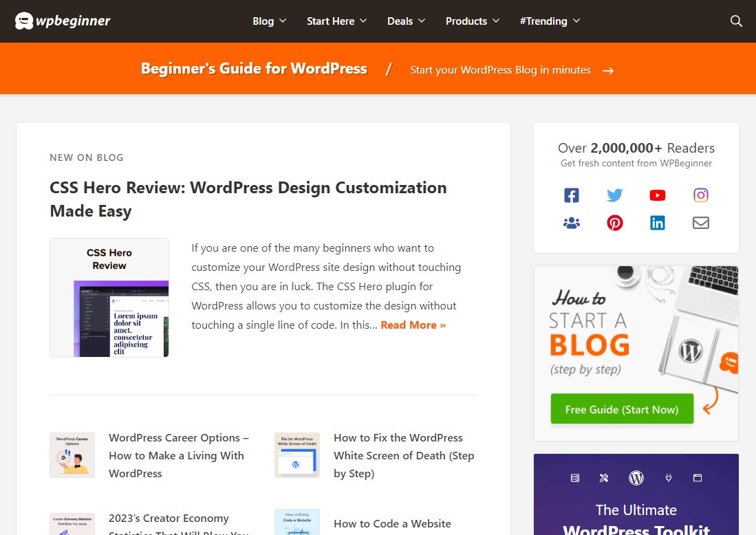The image size is (756, 535).
Task: Open the Pinterest icon
Action: click(x=615, y=223)
